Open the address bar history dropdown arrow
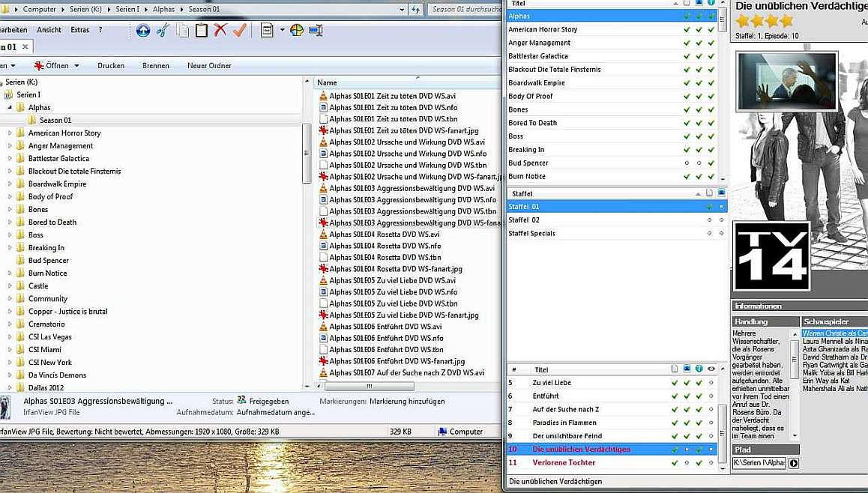 [x=402, y=10]
